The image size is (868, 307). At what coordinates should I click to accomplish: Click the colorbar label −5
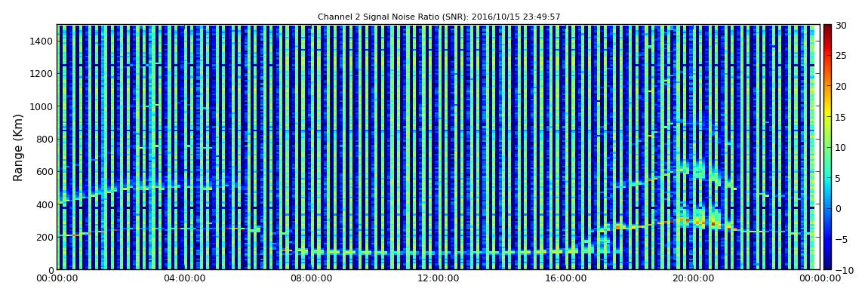tap(842, 239)
